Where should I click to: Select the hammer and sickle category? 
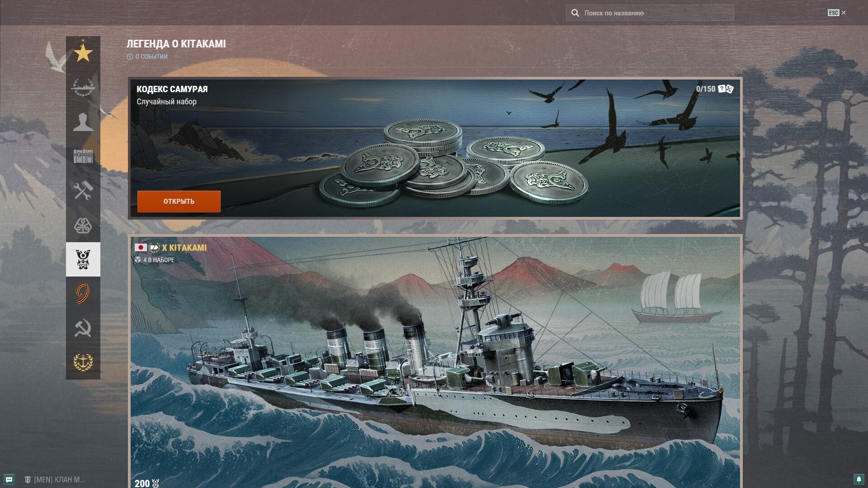[83, 328]
